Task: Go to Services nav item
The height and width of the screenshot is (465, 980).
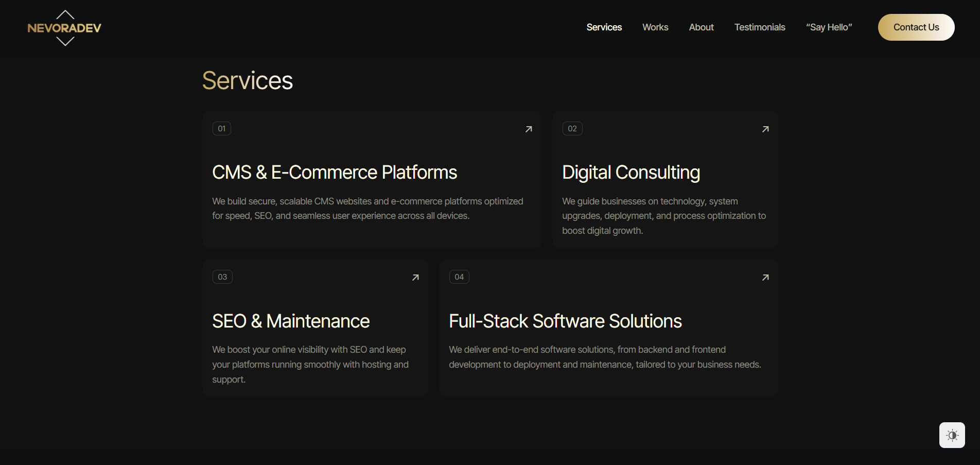Action: [604, 27]
